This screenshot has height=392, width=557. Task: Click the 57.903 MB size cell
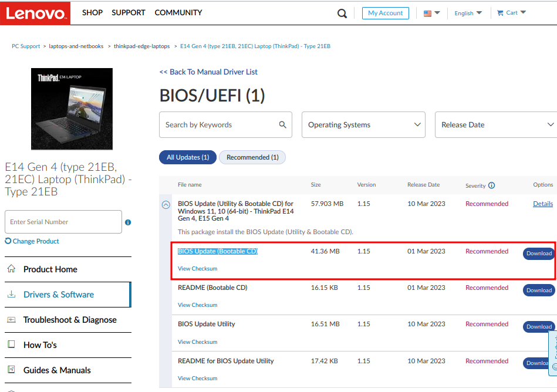pyautogui.click(x=327, y=204)
